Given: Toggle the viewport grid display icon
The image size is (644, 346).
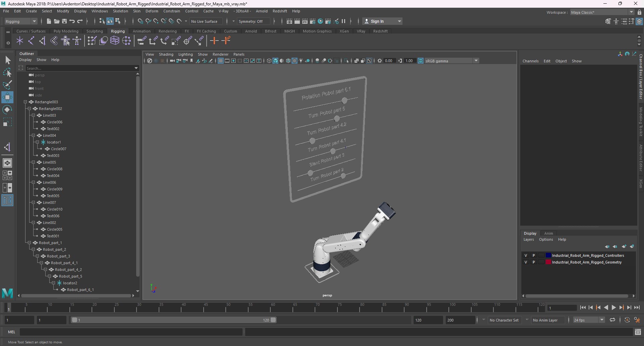Looking at the screenshot, I should [220, 61].
